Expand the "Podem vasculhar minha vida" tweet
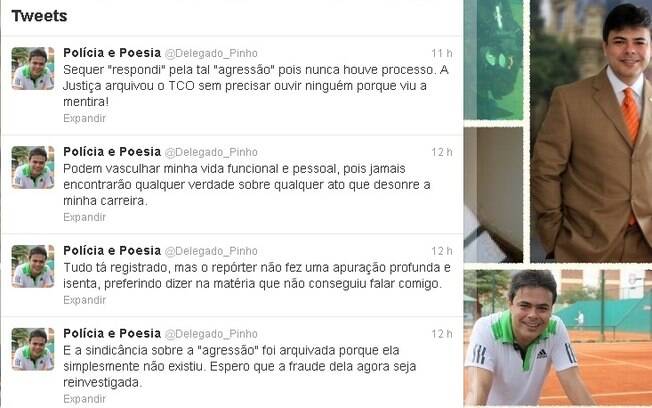The height and width of the screenshot is (408, 652). [x=84, y=217]
